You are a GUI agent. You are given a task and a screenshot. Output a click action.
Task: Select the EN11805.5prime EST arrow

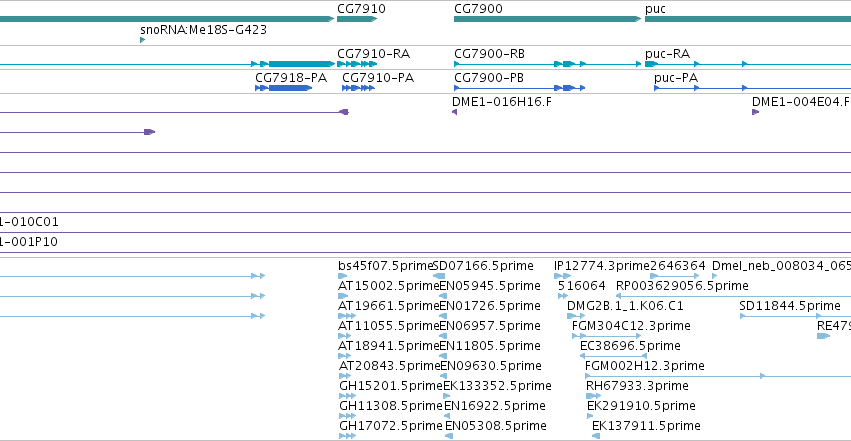(x=443, y=356)
